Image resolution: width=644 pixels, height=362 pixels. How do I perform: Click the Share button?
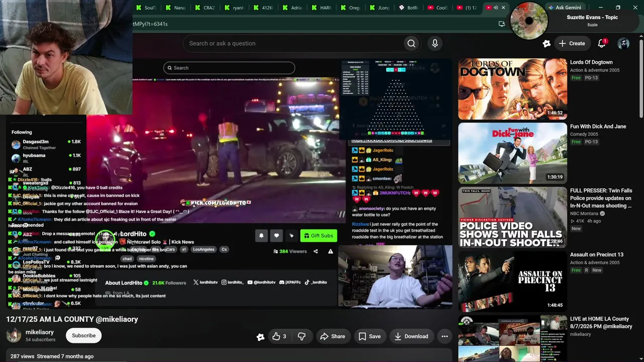[333, 336]
